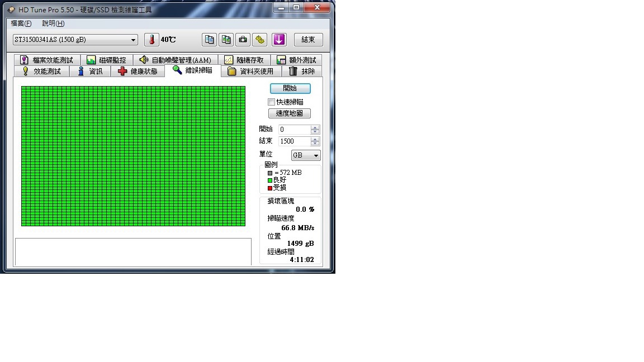Click the 結束 exit button

point(309,40)
